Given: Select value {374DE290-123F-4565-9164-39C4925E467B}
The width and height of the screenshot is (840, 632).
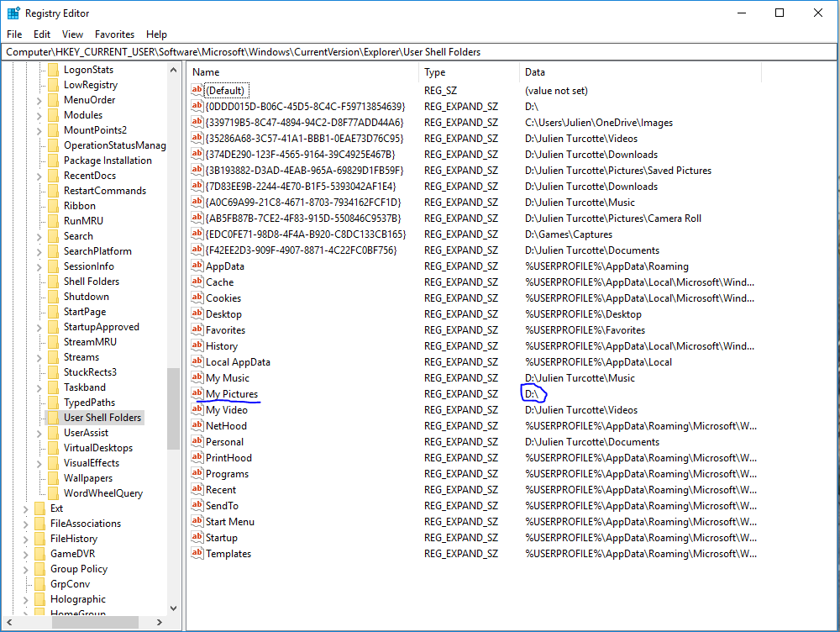Looking at the screenshot, I should coord(300,154).
